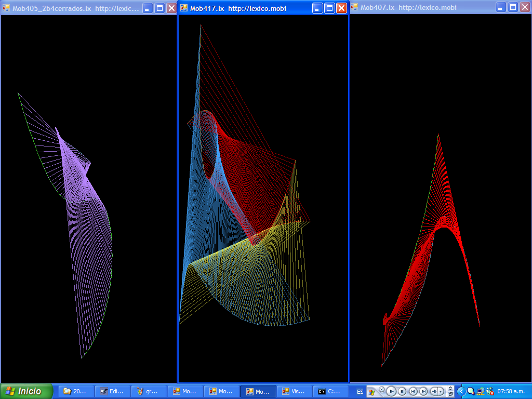
Task: Expand hidden system tray icons
Action: [x=461, y=391]
